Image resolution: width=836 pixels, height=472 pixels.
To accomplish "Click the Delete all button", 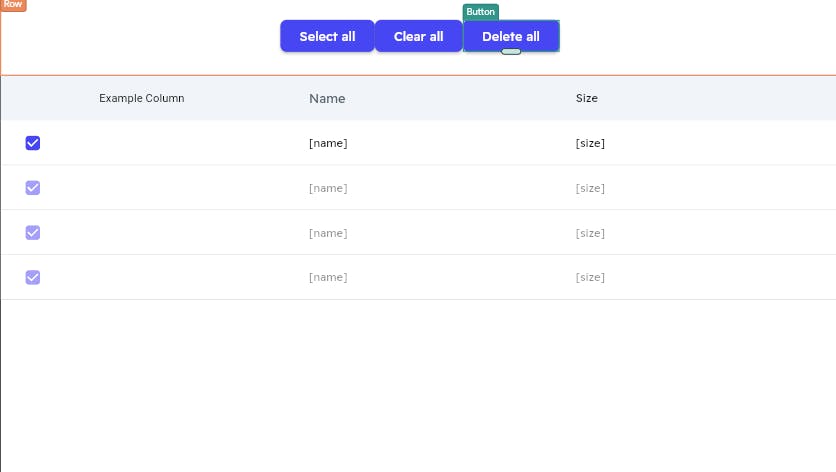I will point(511,36).
